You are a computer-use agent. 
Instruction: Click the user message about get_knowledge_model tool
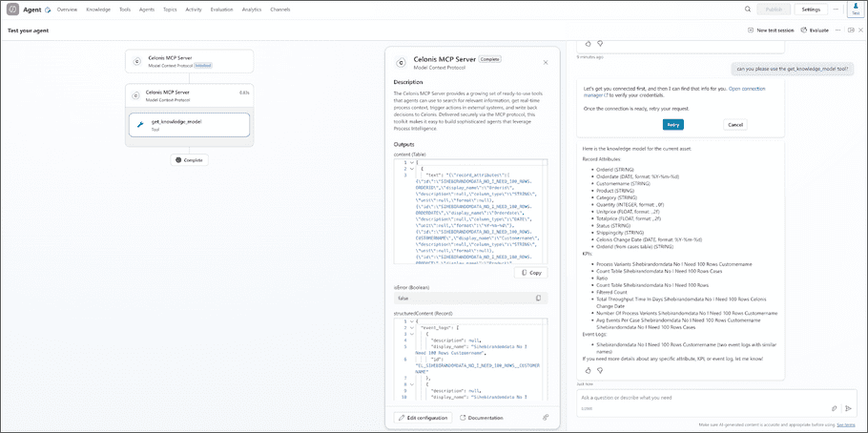[794, 69]
